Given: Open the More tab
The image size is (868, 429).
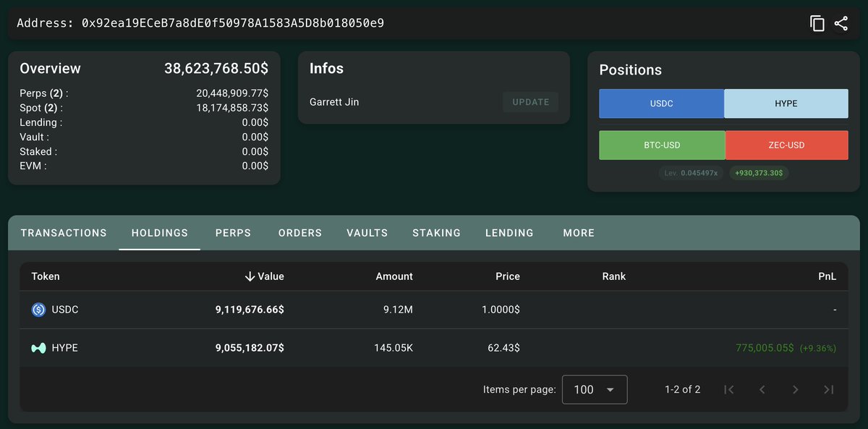Looking at the screenshot, I should pyautogui.click(x=579, y=233).
